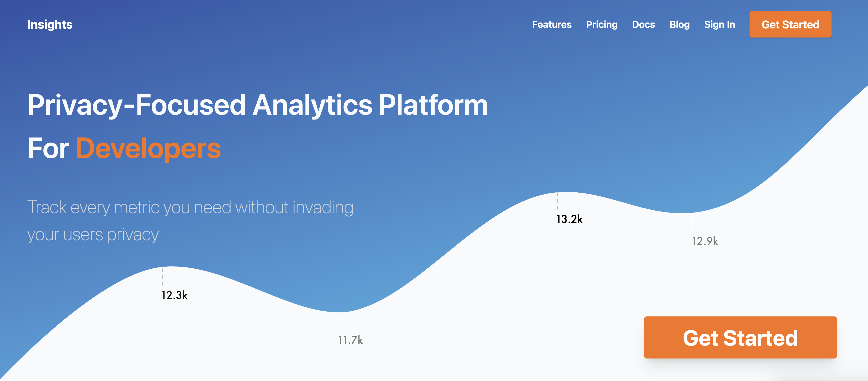Click the Sign In link
868x381 pixels.
(x=719, y=24)
